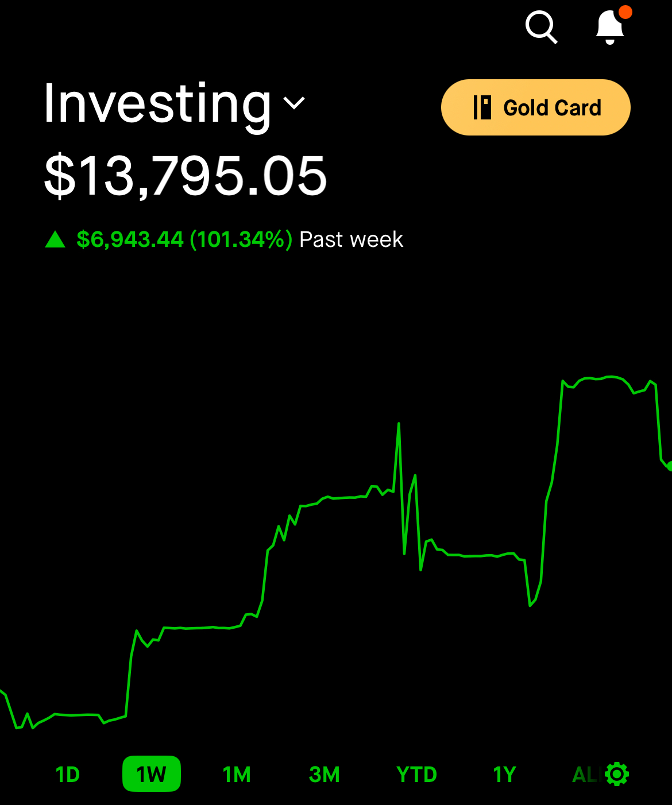Tap the orange notification badge dot
The width and height of the screenshot is (672, 805).
click(625, 12)
